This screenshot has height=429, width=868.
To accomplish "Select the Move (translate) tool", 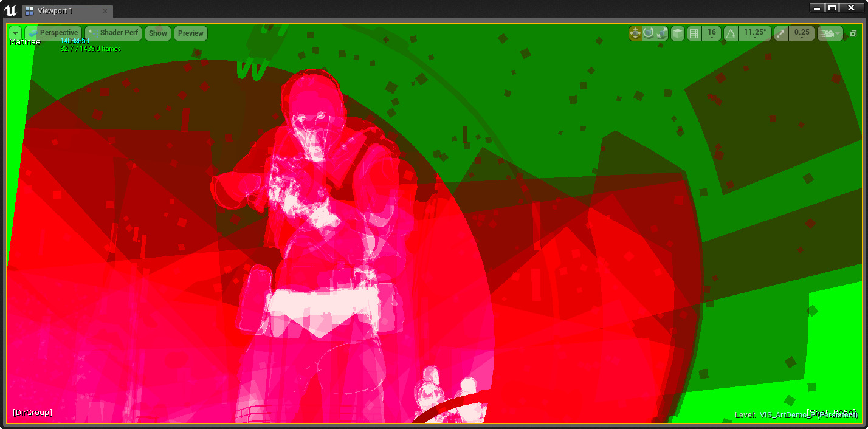I will (x=636, y=33).
